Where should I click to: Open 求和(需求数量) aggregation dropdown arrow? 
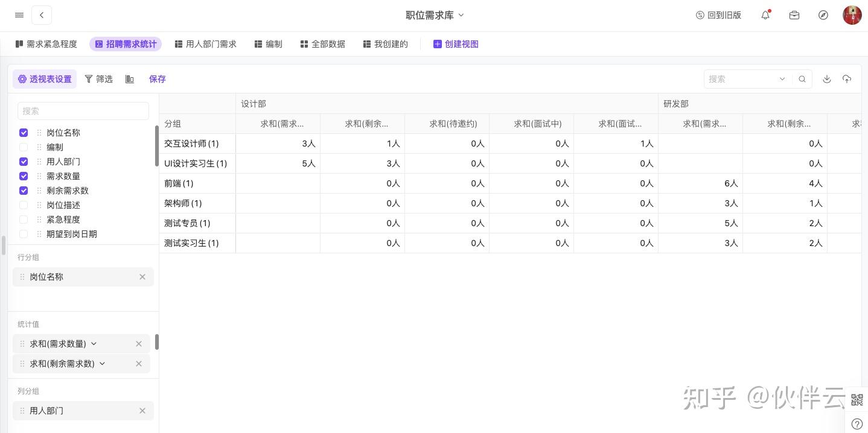(x=94, y=344)
